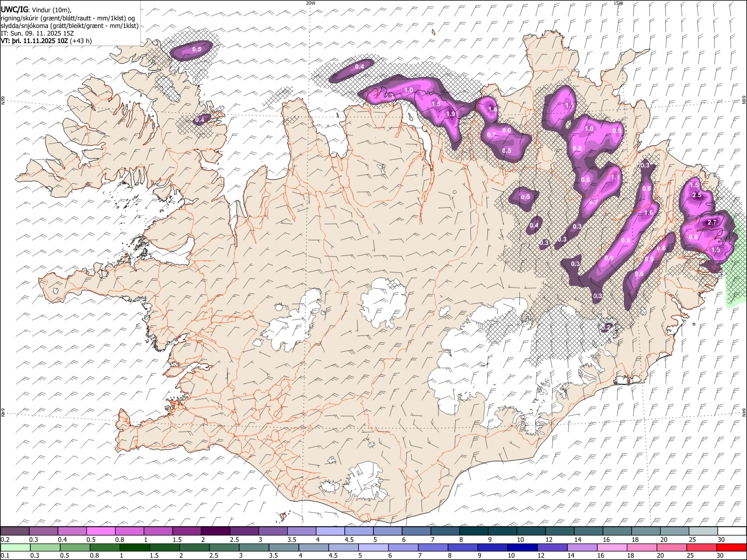Pick the dark plum swatch starting upper legend

click(15, 531)
